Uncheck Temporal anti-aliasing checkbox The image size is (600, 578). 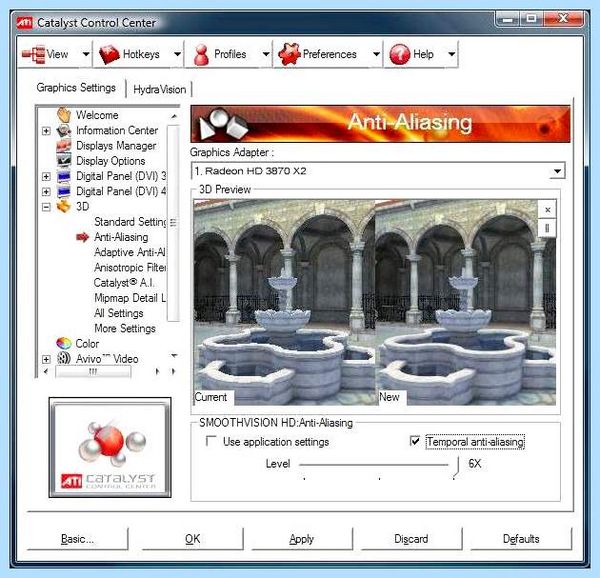coord(414,441)
